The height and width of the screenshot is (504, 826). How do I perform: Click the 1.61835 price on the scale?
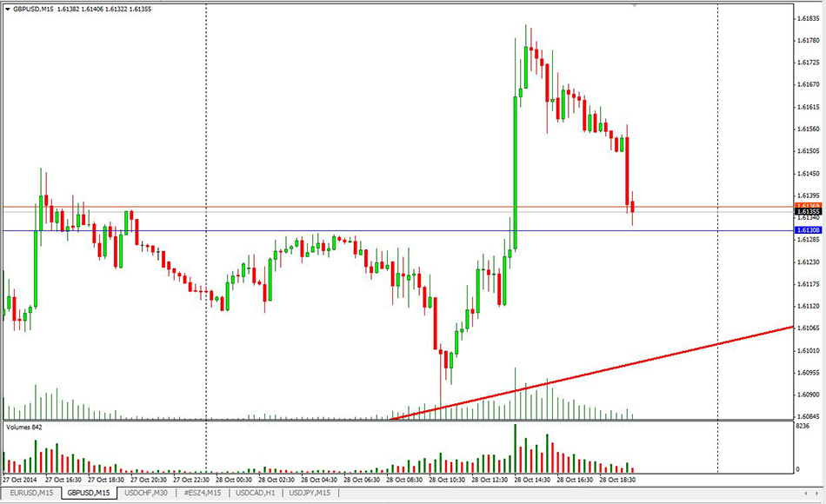[808, 17]
